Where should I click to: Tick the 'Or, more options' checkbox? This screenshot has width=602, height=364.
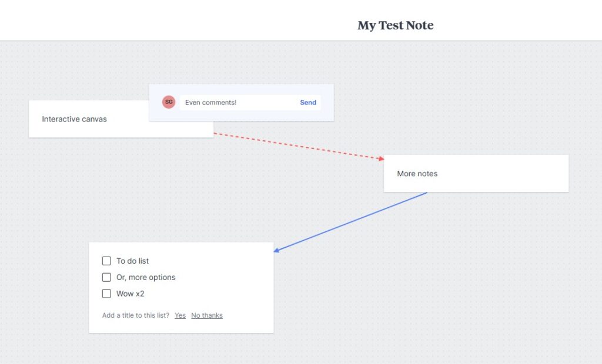click(x=106, y=278)
